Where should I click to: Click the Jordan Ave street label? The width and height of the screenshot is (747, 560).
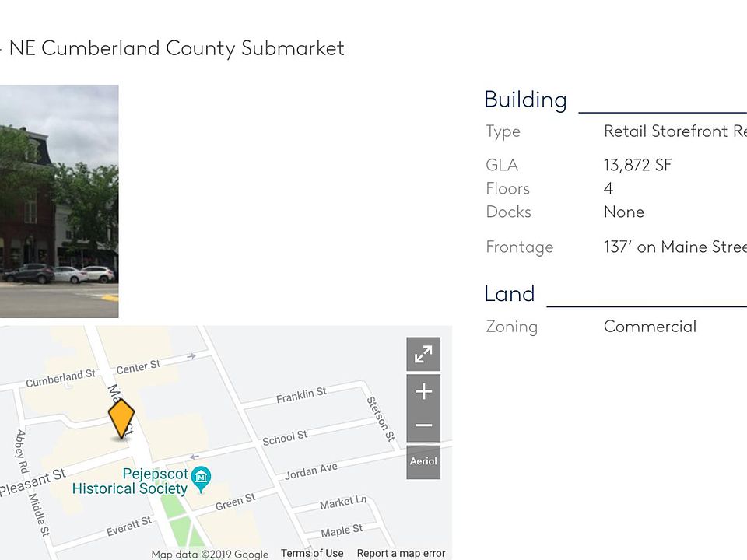point(310,471)
